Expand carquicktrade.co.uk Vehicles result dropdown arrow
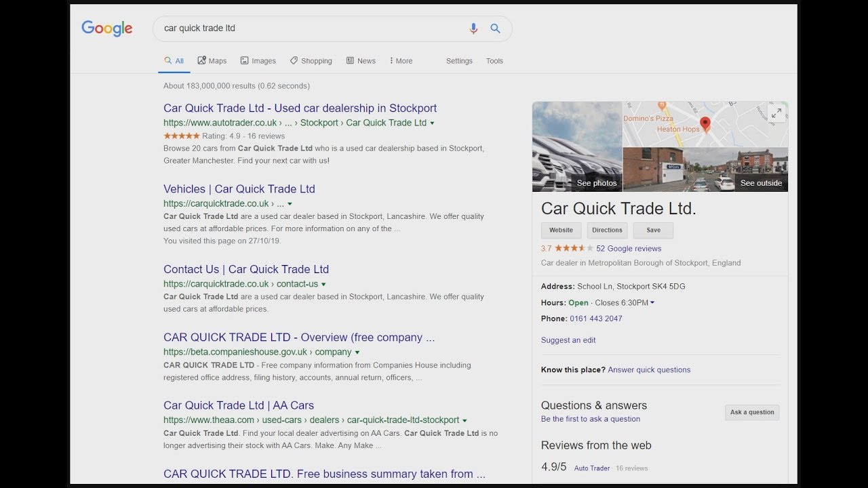The height and width of the screenshot is (488, 868). (x=290, y=203)
